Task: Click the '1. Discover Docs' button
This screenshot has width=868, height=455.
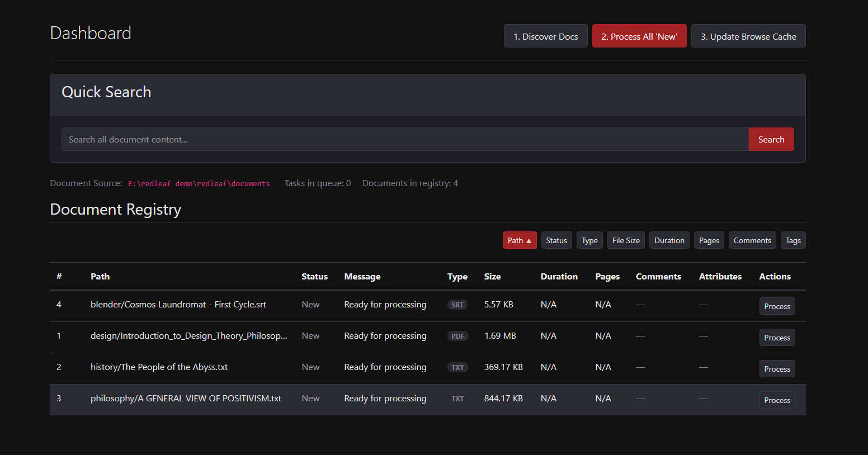Action: pyautogui.click(x=545, y=36)
